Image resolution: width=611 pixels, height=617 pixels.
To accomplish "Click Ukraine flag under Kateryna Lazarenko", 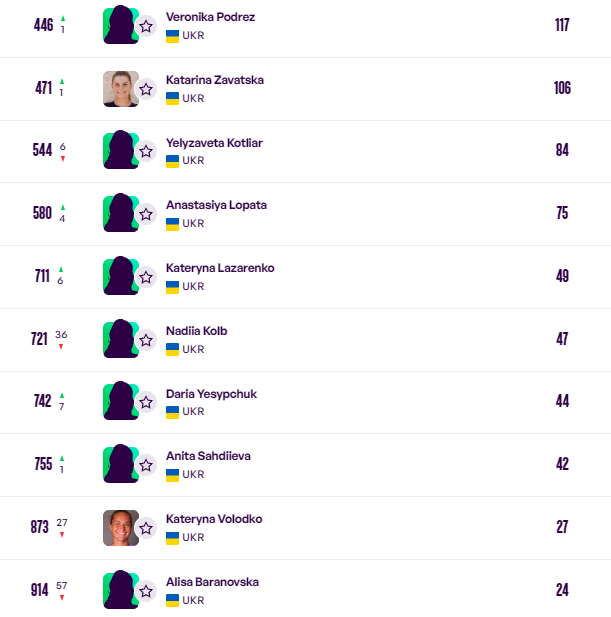I will point(172,286).
